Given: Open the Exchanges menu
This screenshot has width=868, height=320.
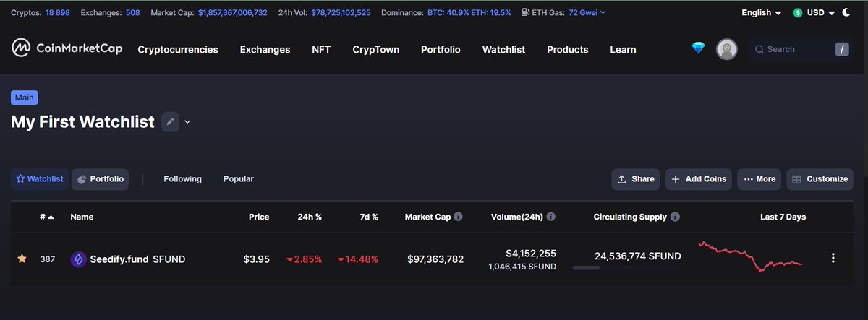Looking at the screenshot, I should 265,49.
